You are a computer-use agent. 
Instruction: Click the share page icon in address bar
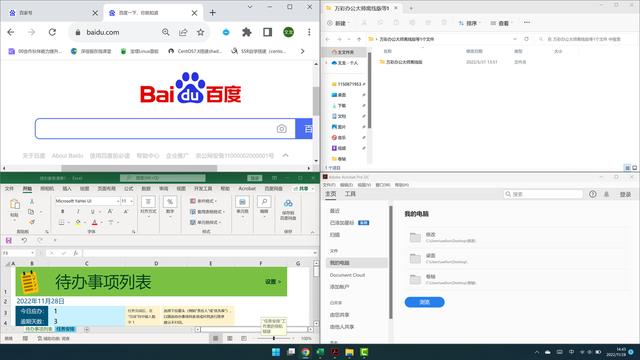[183, 32]
